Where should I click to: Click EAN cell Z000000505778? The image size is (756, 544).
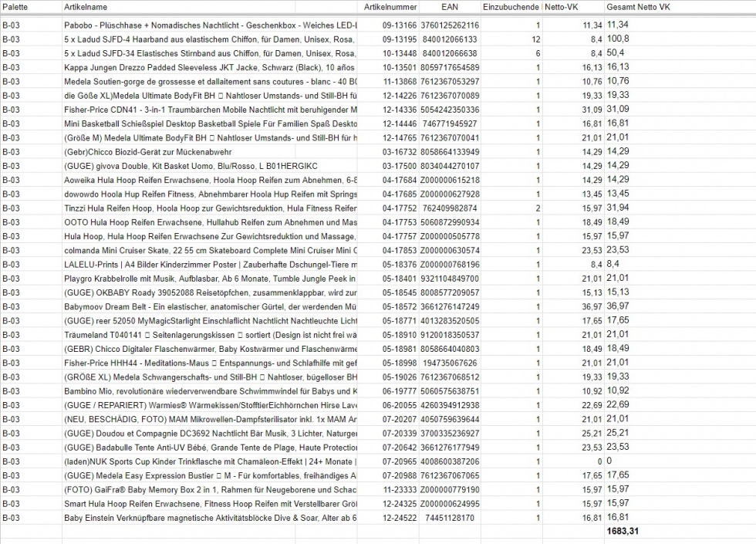click(450, 236)
